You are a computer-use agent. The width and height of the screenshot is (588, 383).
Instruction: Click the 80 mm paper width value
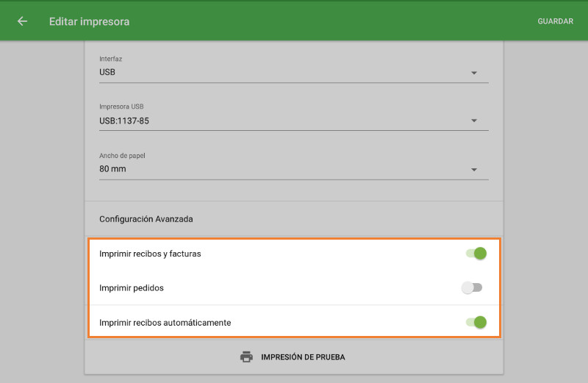[112, 169]
